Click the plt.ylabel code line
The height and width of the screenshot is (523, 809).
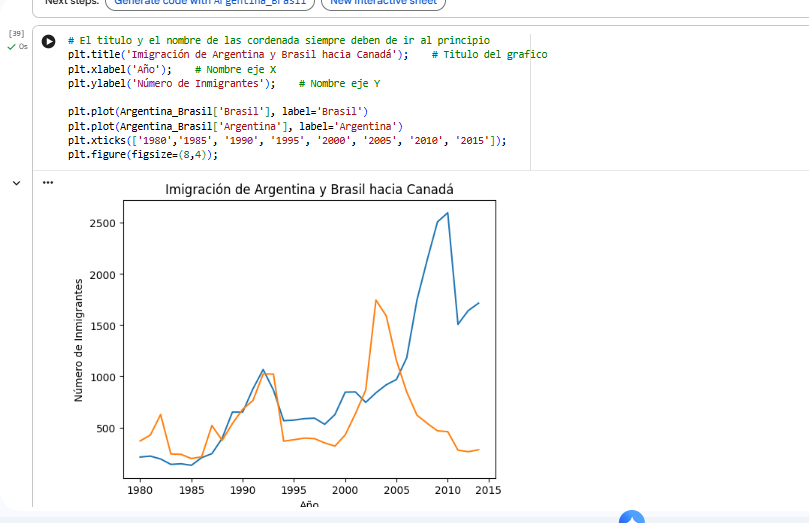coord(172,84)
